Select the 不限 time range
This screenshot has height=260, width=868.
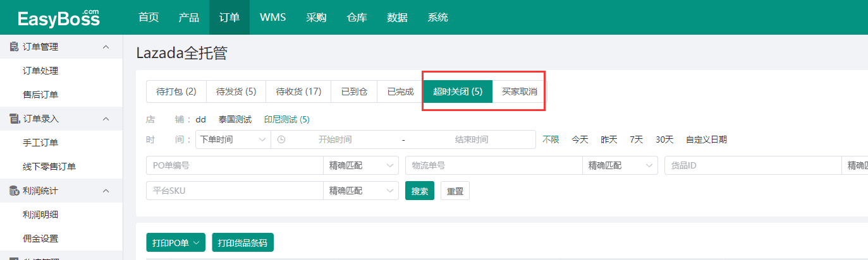pyautogui.click(x=551, y=139)
